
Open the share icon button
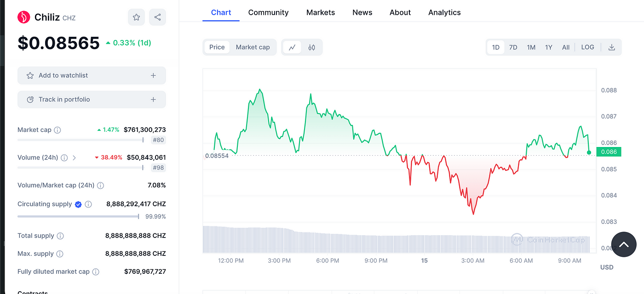tap(157, 17)
